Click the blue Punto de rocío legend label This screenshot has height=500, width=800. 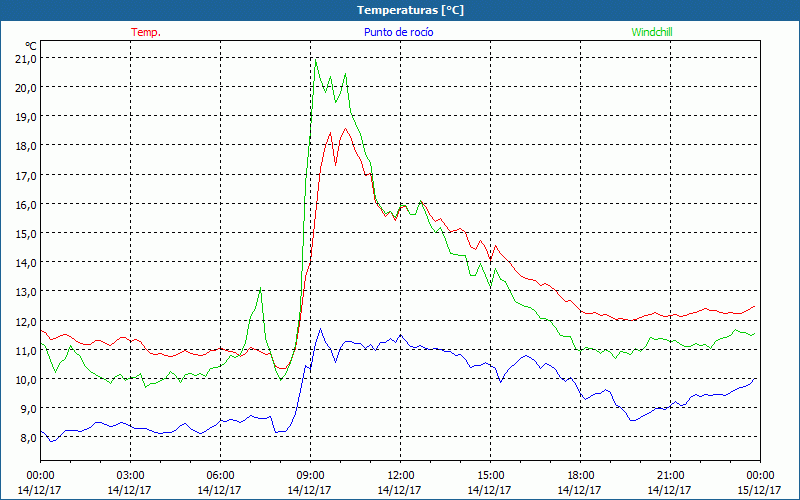(x=398, y=32)
